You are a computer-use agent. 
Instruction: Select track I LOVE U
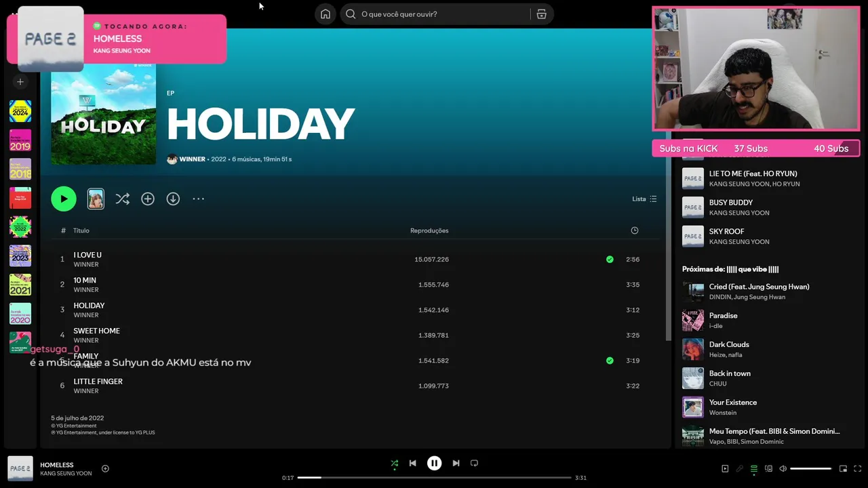(x=87, y=255)
